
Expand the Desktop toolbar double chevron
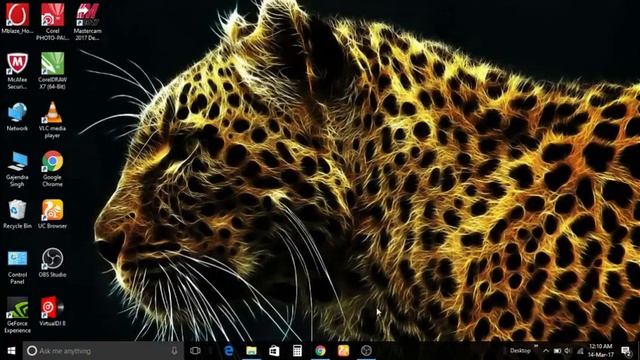[x=536, y=347]
